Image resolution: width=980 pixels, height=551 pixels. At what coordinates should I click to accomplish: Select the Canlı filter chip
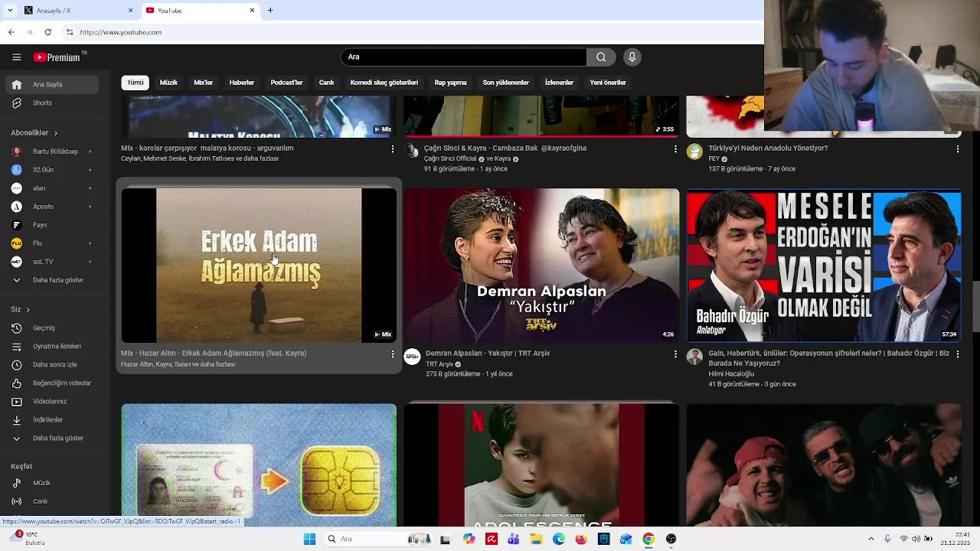[x=326, y=83]
